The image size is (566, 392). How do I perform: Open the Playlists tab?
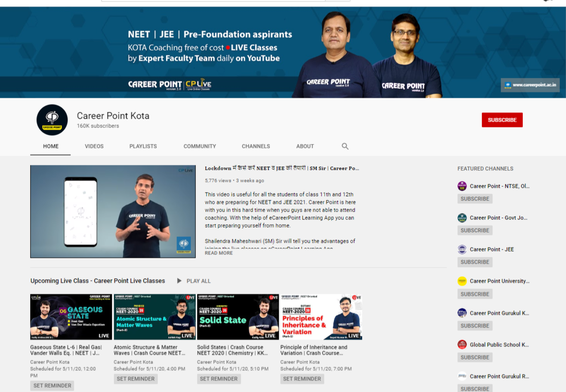(x=143, y=146)
